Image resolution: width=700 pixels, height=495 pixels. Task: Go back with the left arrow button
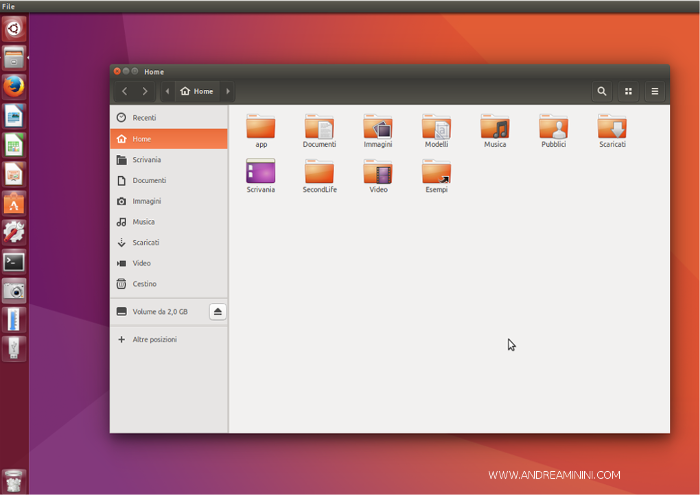point(124,91)
